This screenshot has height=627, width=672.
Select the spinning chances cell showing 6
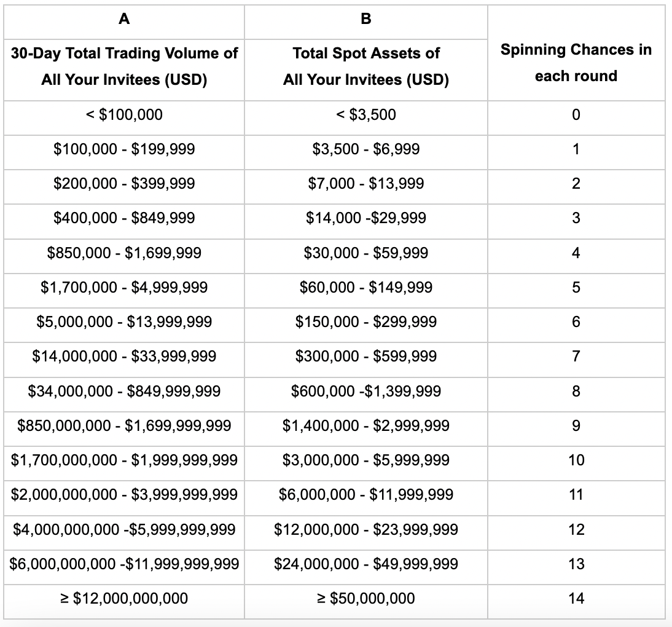pyautogui.click(x=576, y=321)
